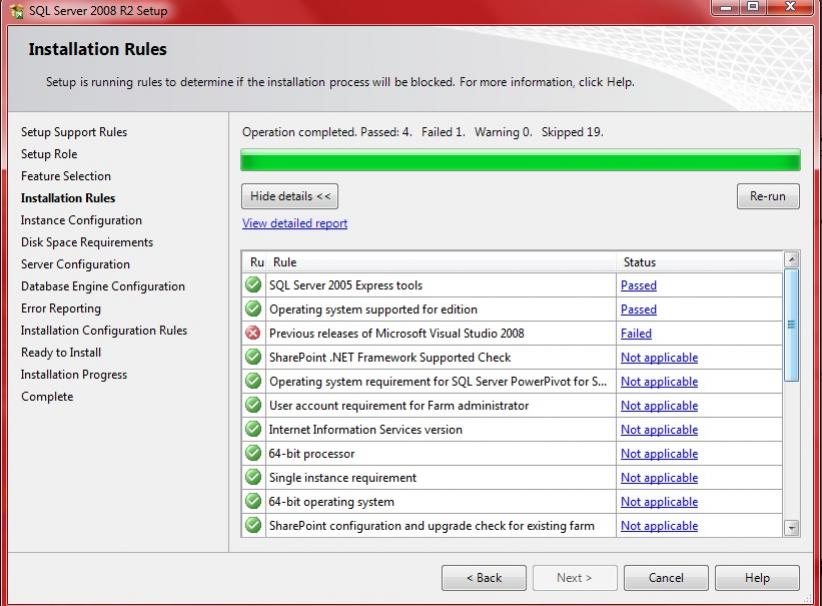The image size is (822, 606).
Task: Open Not applicable link for SharePoint configuration upgrade check
Action: (x=659, y=526)
